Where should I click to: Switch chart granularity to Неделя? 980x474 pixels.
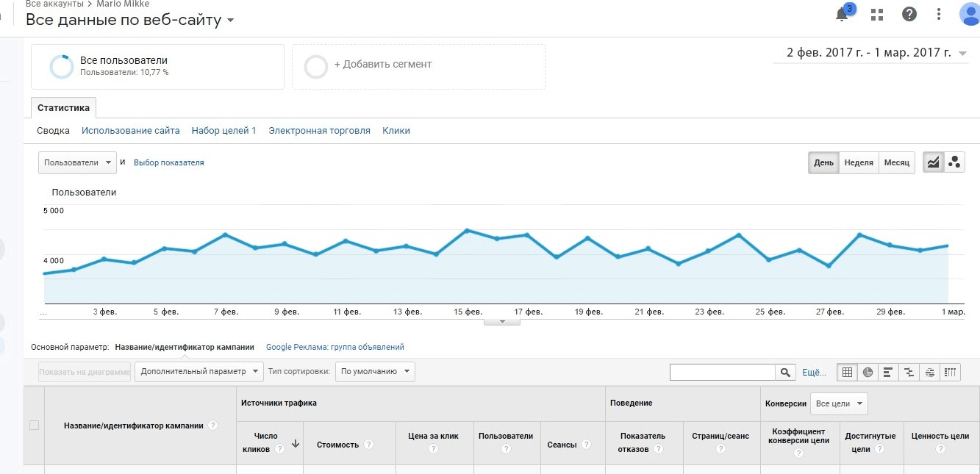coord(859,162)
